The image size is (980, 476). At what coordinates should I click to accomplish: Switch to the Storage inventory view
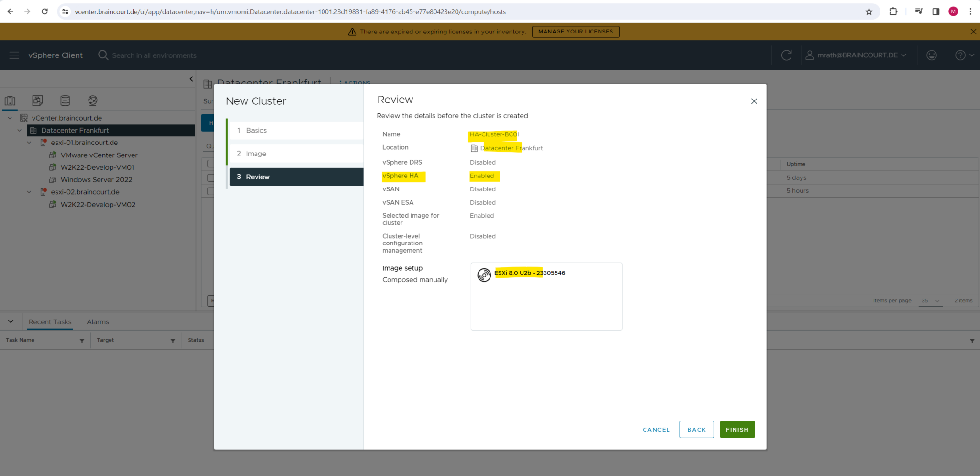[x=65, y=100]
